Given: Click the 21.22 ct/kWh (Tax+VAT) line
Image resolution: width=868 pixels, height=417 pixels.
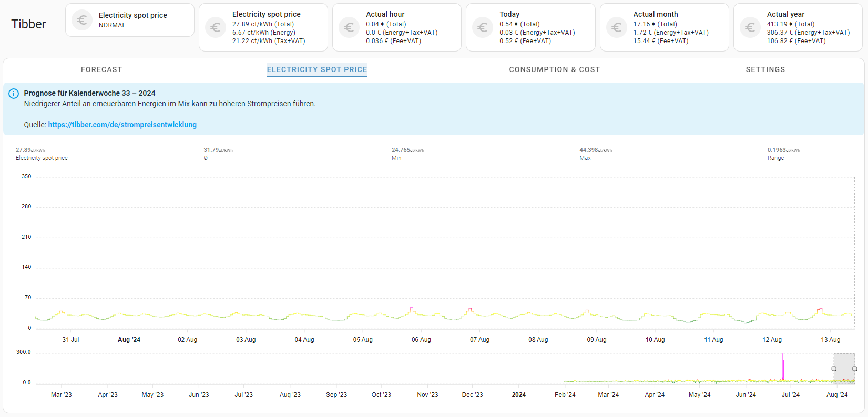Looking at the screenshot, I should click(x=269, y=41).
